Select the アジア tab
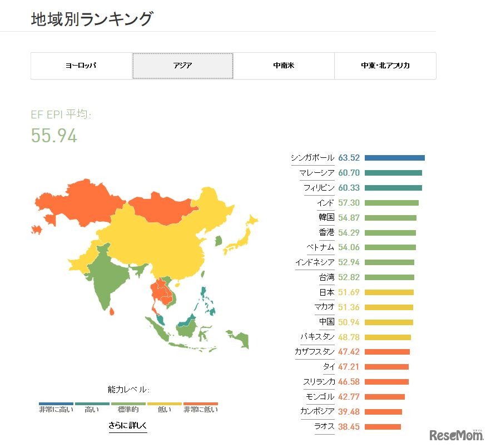The image size is (491, 448). 182,66
